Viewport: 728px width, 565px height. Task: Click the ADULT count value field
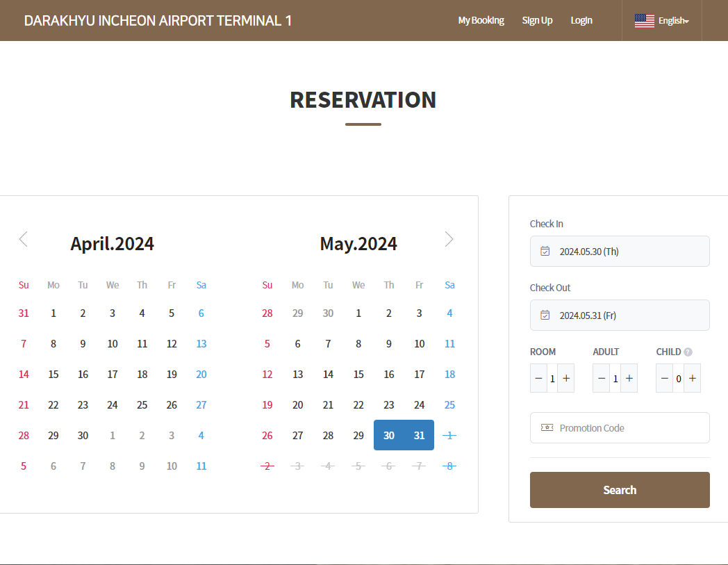[615, 378]
